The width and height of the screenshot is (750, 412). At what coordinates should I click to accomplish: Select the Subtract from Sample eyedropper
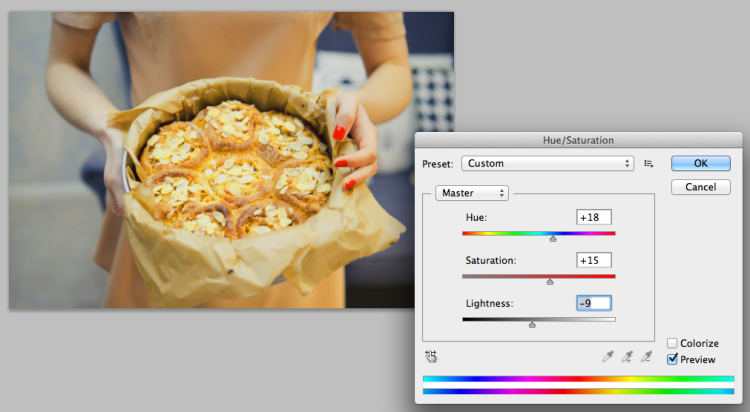pyautogui.click(x=646, y=356)
